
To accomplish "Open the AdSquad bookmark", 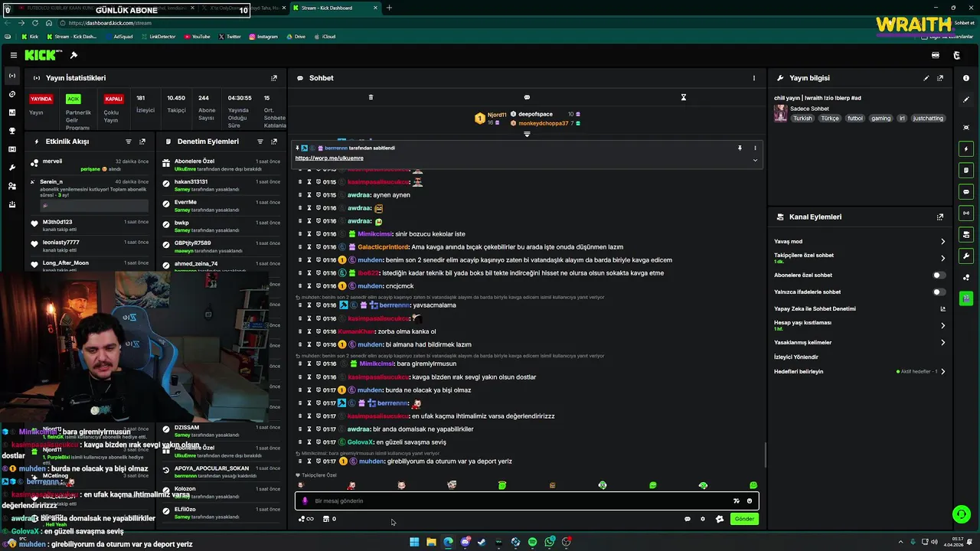I will click(119, 36).
